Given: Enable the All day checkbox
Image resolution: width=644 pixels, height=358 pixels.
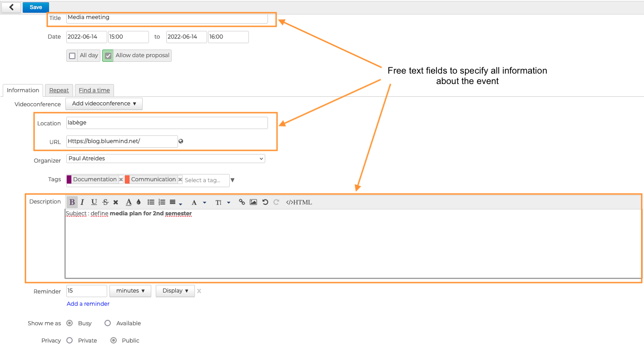Looking at the screenshot, I should (72, 56).
